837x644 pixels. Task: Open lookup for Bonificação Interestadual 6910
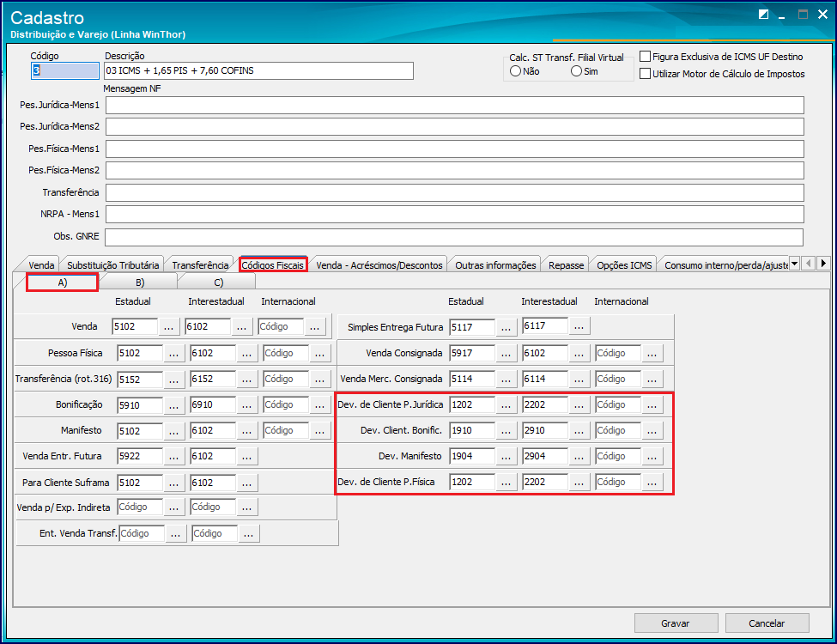[x=246, y=405]
